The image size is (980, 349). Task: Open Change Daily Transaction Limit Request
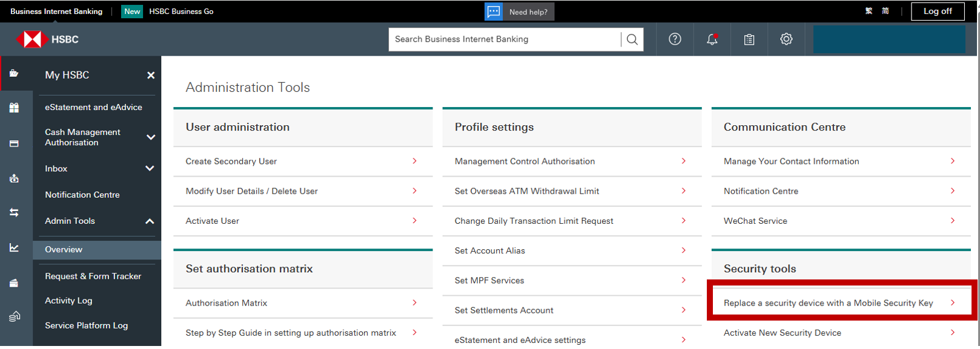572,221
